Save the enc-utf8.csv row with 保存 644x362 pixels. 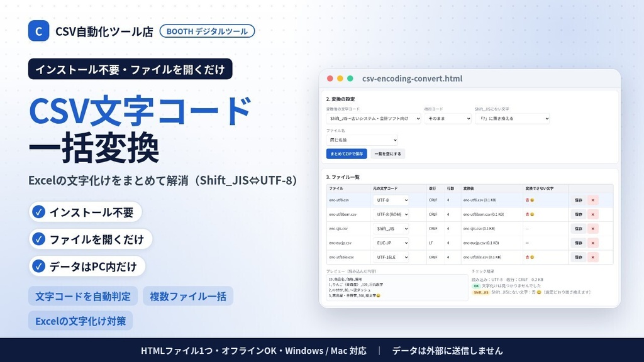[x=579, y=200]
